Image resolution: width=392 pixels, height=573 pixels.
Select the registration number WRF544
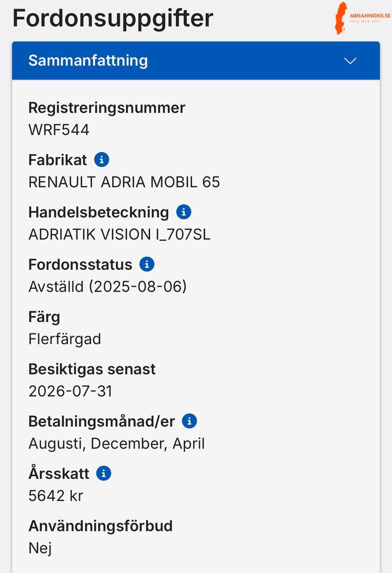coord(59,130)
